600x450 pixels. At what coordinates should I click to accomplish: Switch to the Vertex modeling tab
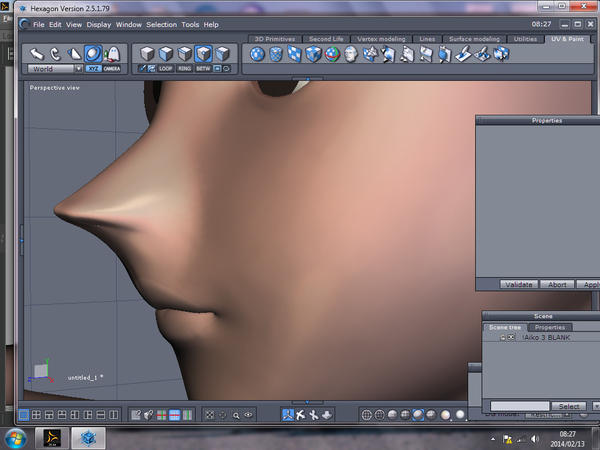point(379,39)
